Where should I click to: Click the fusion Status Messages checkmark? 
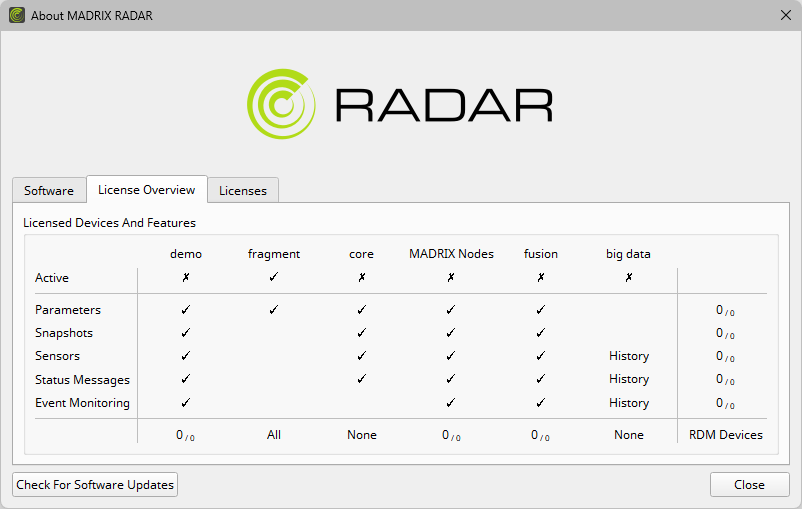pyautogui.click(x=541, y=379)
